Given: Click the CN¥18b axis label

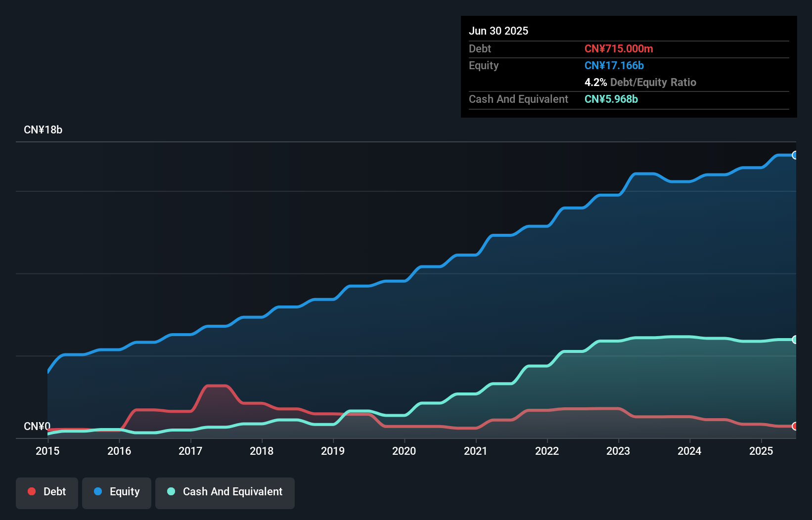Looking at the screenshot, I should tap(44, 130).
